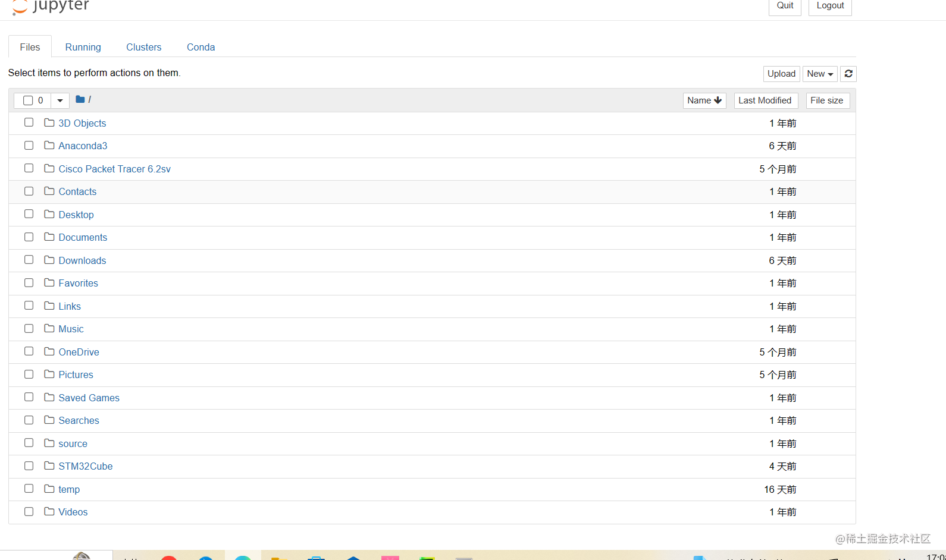Open the New dropdown menu

coord(820,74)
